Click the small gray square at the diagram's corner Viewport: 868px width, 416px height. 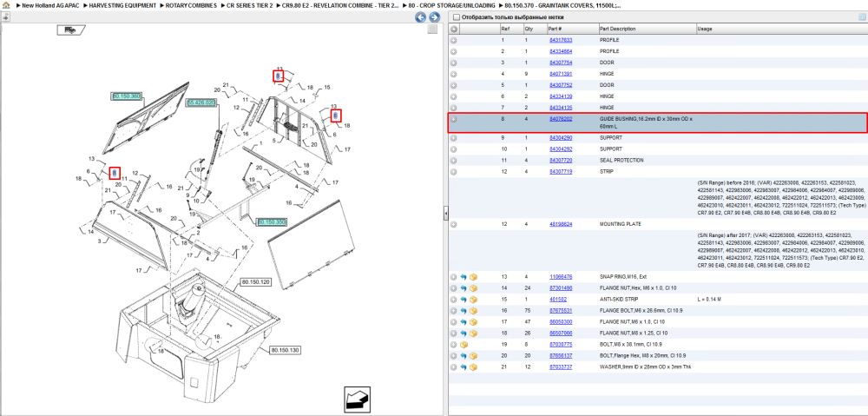click(x=432, y=30)
